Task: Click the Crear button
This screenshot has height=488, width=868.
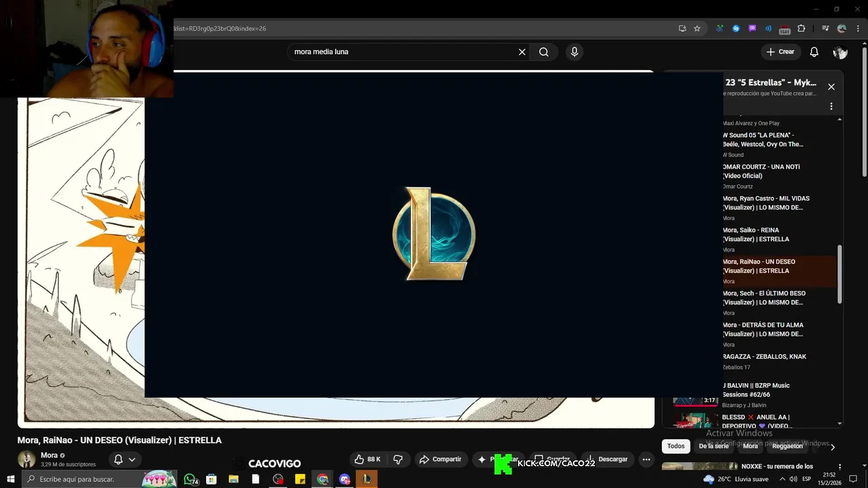Action: coord(781,52)
